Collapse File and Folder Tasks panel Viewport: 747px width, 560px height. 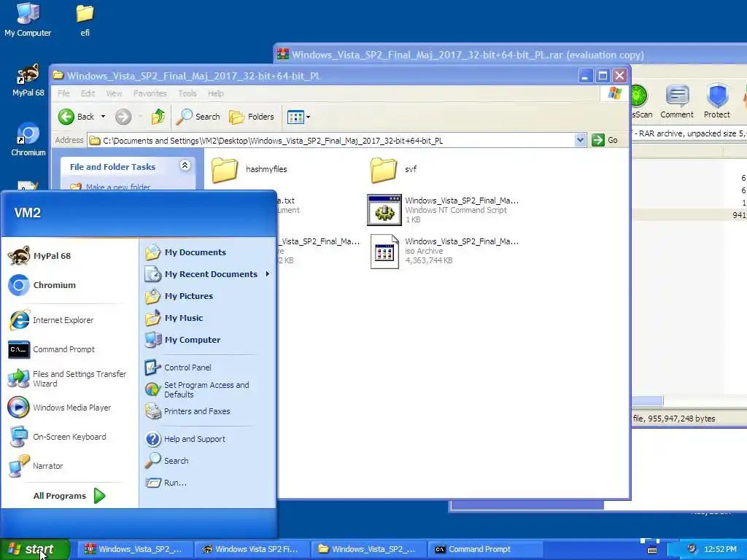coord(185,166)
